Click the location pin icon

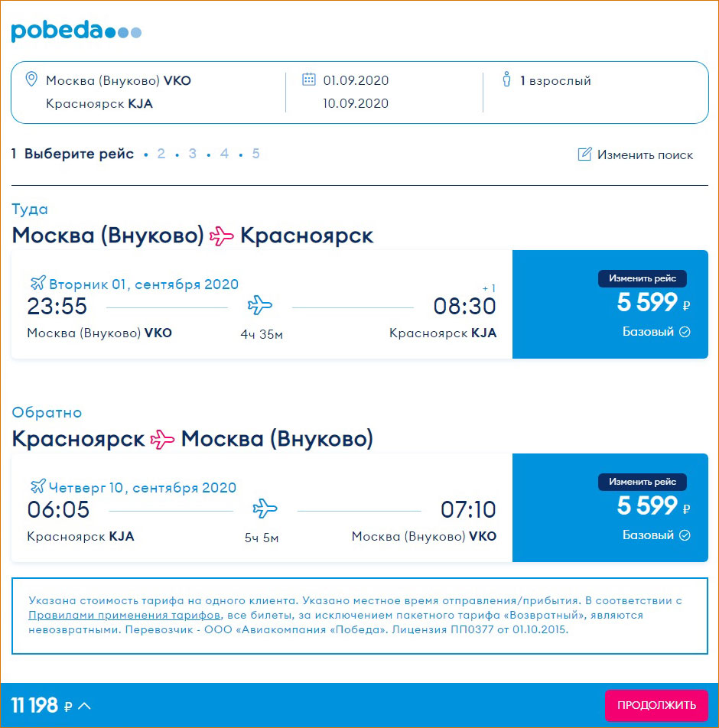coord(31,80)
